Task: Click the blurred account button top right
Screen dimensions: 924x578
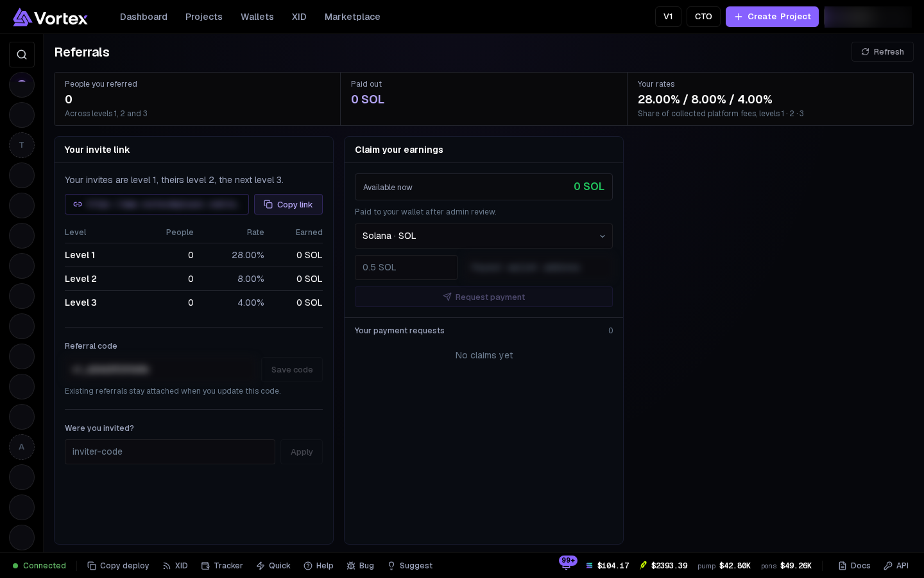Action: pyautogui.click(x=868, y=17)
